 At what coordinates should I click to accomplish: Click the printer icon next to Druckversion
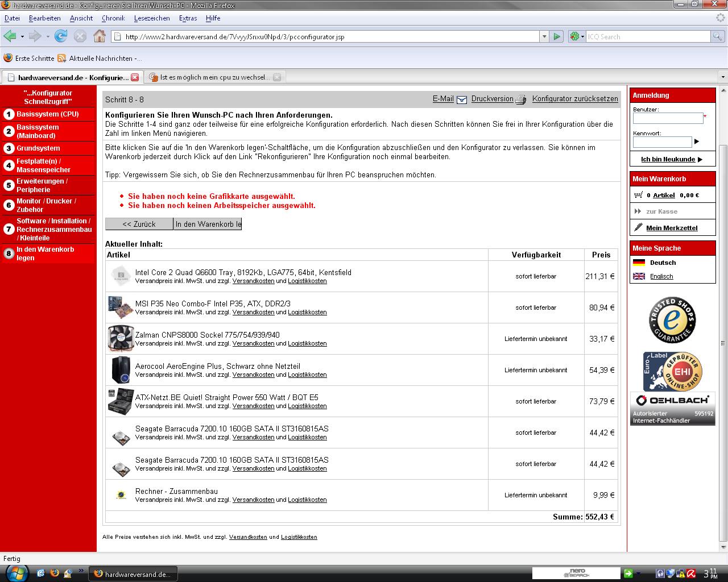click(521, 99)
